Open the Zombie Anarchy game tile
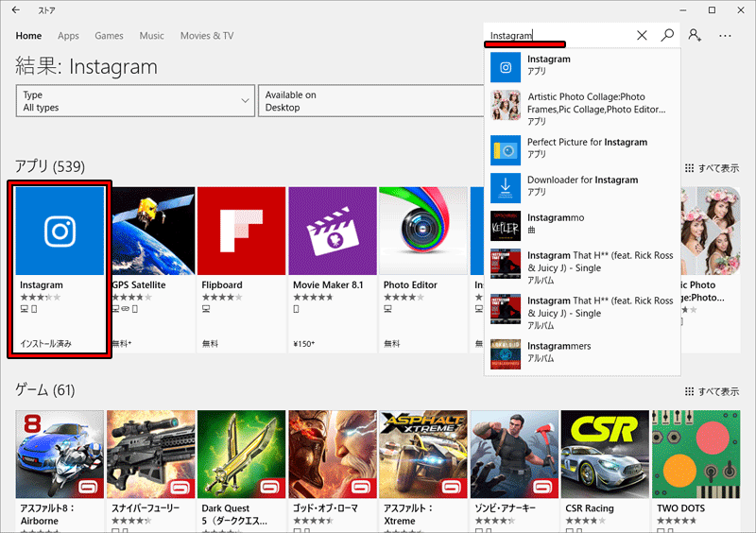This screenshot has width=756, height=533. pos(514,471)
